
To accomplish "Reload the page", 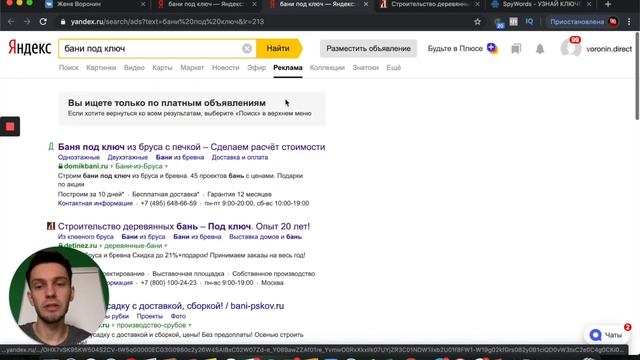I will coord(43,22).
